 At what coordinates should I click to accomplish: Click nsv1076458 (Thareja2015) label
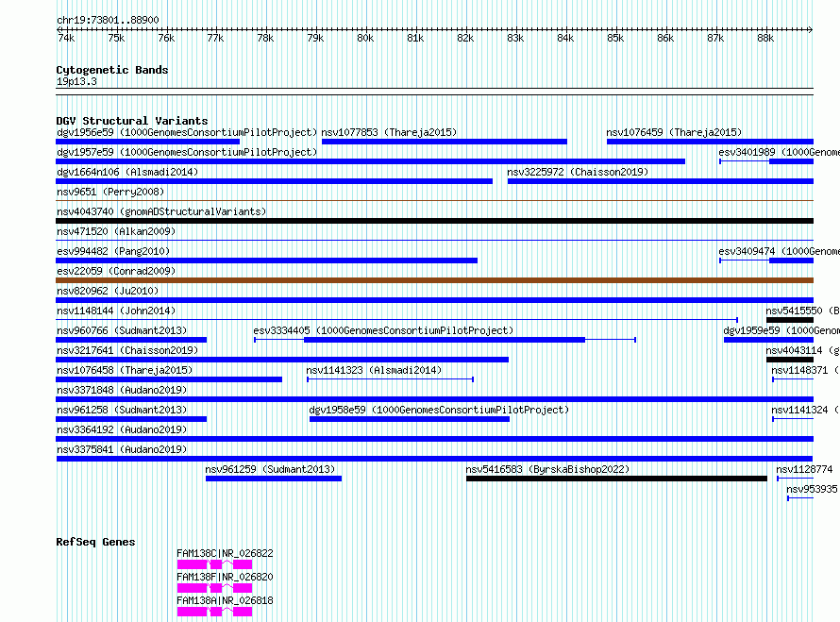tap(125, 370)
